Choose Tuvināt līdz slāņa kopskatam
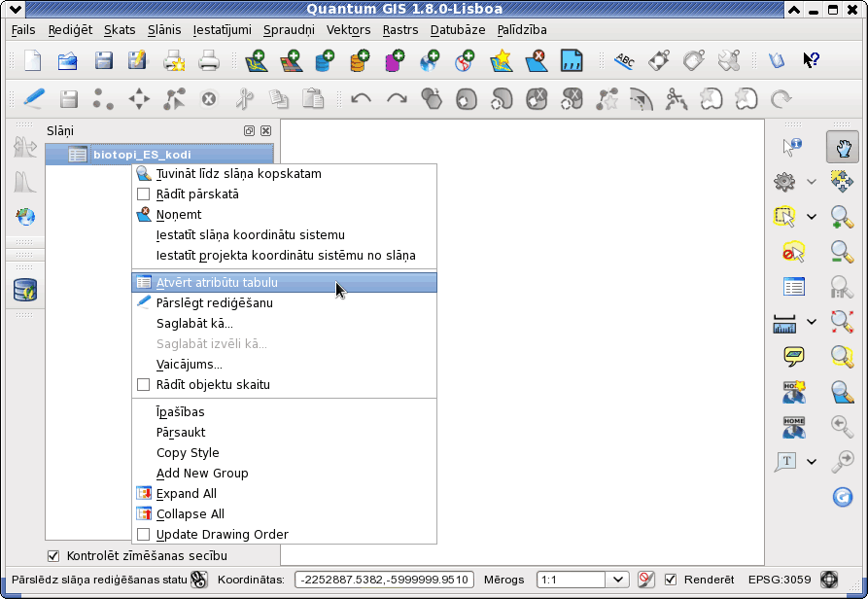 pos(284,174)
